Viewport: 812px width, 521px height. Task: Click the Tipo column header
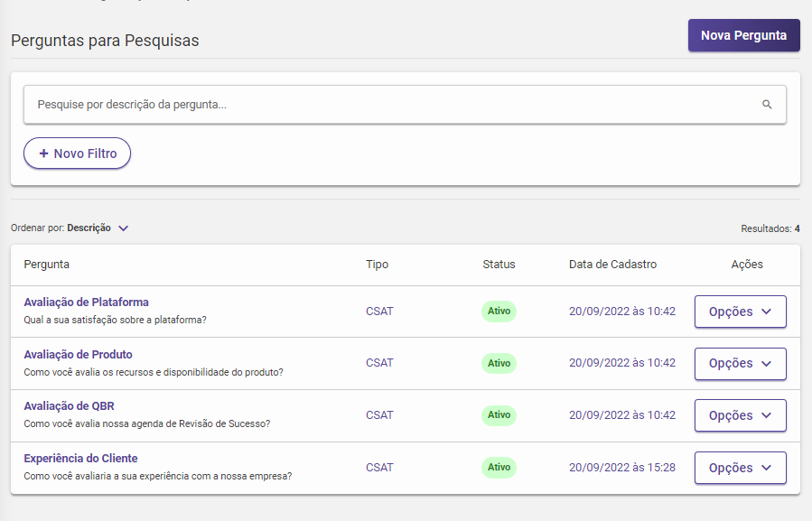click(x=378, y=265)
